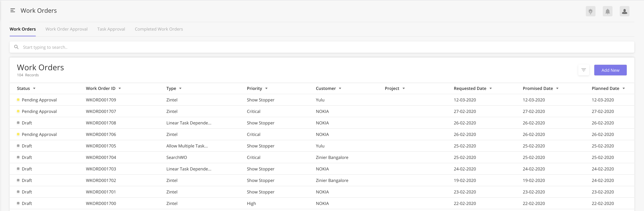Screen dimensions: 644x211
Task: Click Linear Task Depende... in WKORD001708 row
Action: coord(189,123)
